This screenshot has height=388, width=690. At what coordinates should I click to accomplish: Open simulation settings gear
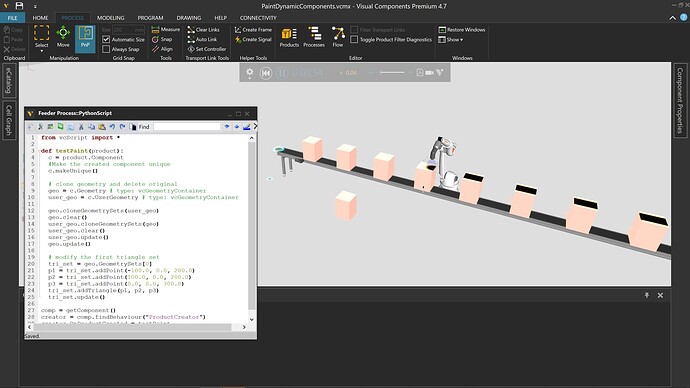250,72
